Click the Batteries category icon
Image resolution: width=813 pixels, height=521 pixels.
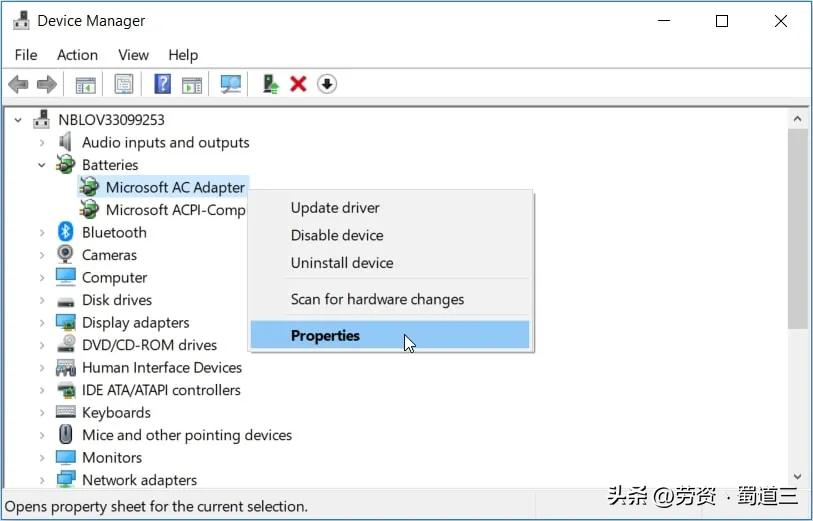pyautogui.click(x=65, y=165)
